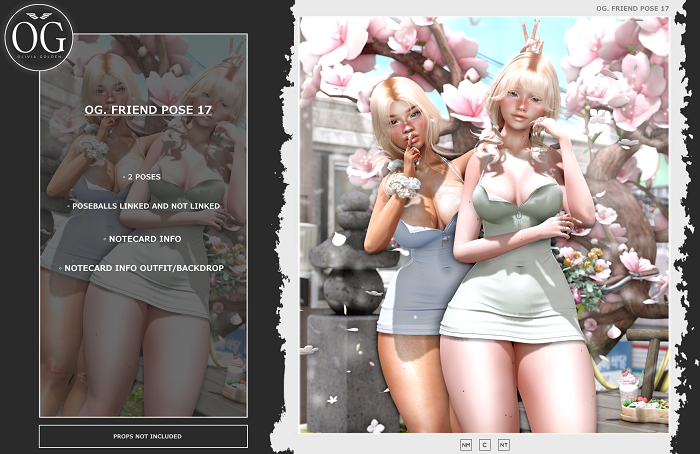This screenshot has width=700, height=454.
Task: Click "NOTECARD INFO OUTFIT/BACKDROP" text
Action: tap(144, 268)
